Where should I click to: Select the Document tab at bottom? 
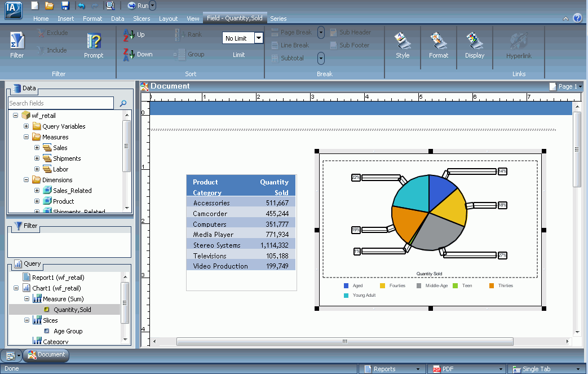(x=46, y=354)
